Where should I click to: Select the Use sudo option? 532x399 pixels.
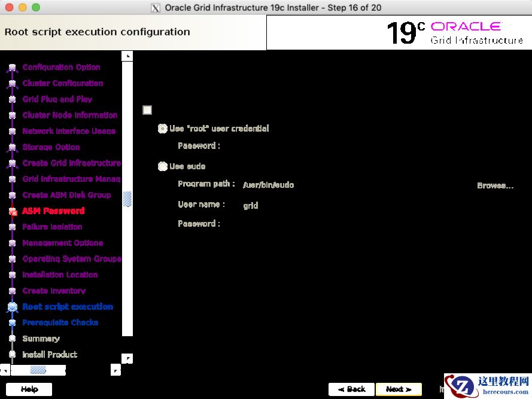(182, 166)
